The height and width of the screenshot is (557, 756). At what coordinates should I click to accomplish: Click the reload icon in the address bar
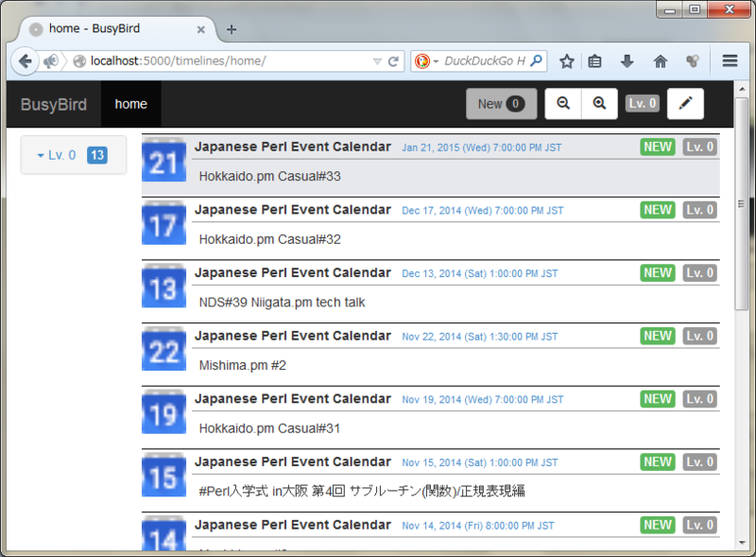click(392, 61)
